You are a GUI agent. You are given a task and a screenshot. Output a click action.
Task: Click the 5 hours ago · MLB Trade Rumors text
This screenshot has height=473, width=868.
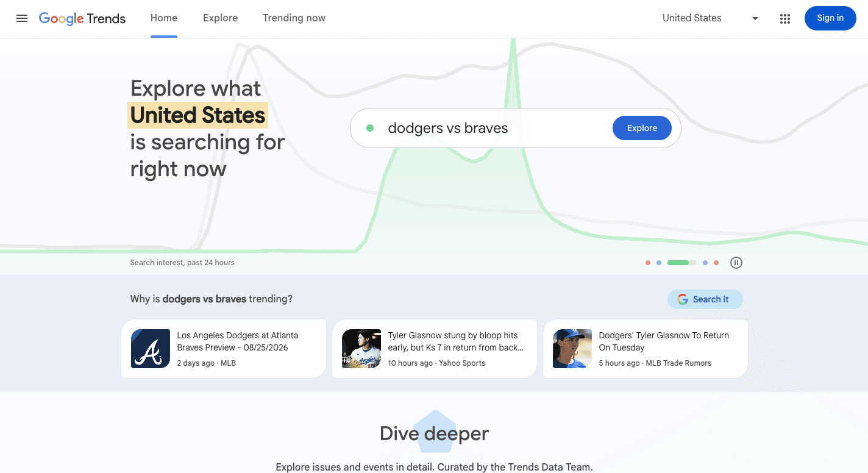[x=655, y=363]
